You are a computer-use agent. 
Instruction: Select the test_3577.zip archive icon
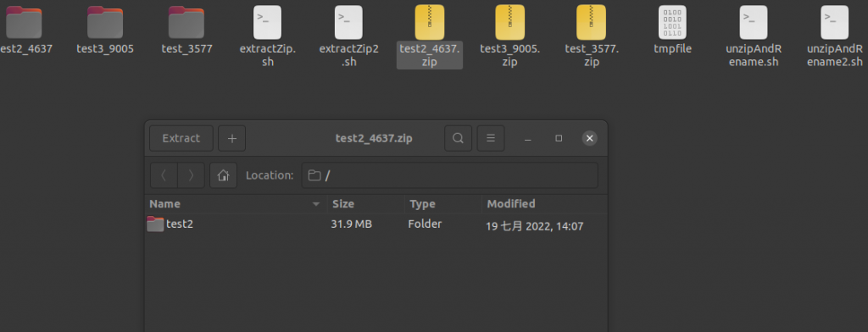591,23
